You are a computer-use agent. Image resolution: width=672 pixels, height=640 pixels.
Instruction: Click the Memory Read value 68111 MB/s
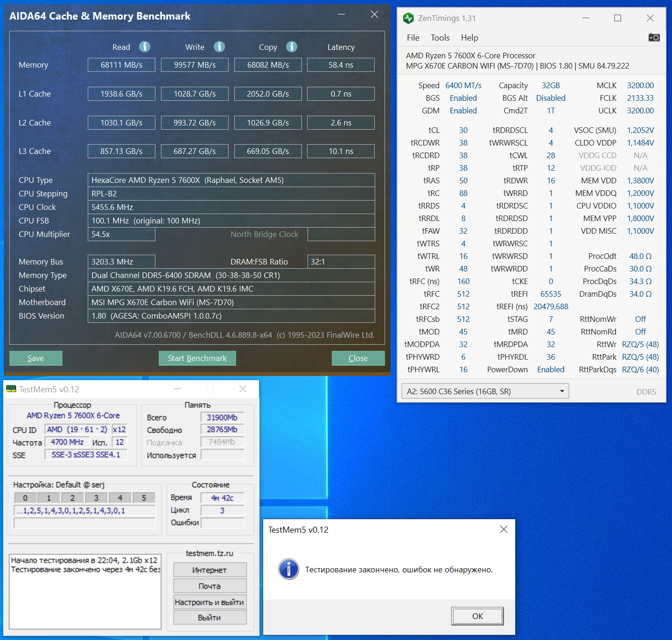(x=121, y=65)
